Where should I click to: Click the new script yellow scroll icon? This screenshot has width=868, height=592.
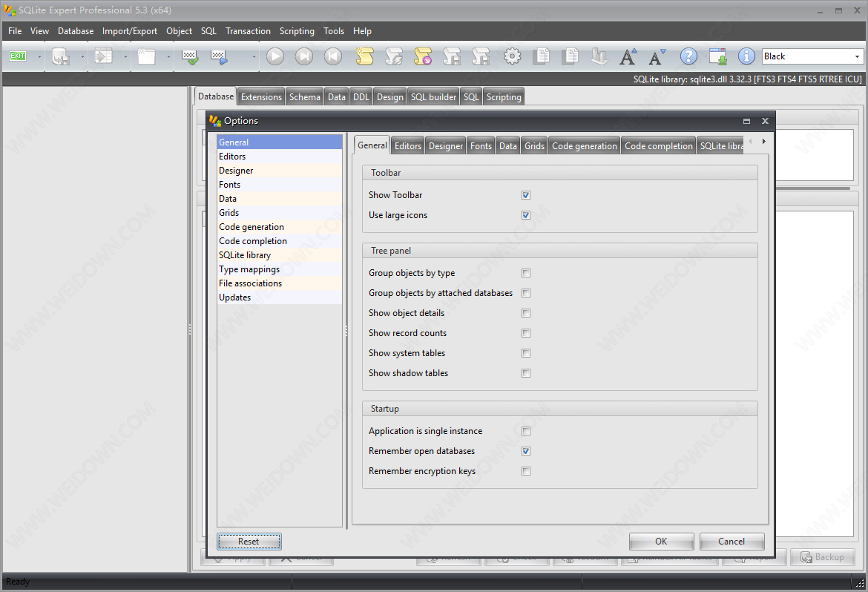click(364, 56)
